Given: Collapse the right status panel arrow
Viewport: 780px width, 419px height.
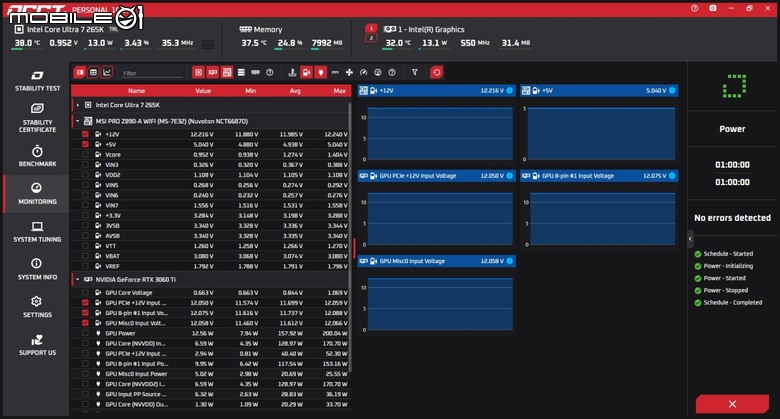Looking at the screenshot, I should [x=690, y=239].
